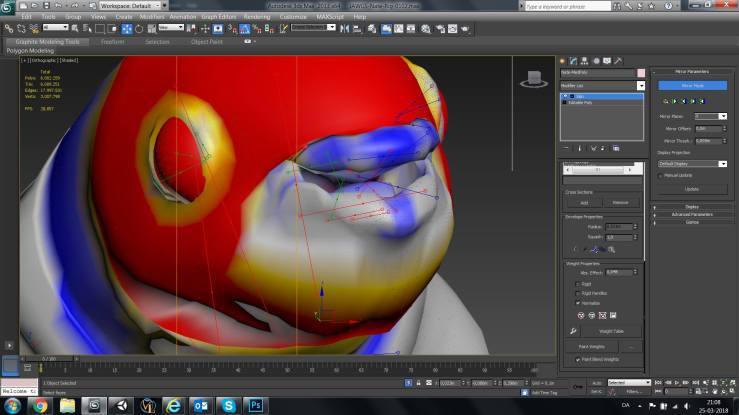739x415 pixels.
Task: Switch to the Motion command panel tab
Action: [x=596, y=61]
